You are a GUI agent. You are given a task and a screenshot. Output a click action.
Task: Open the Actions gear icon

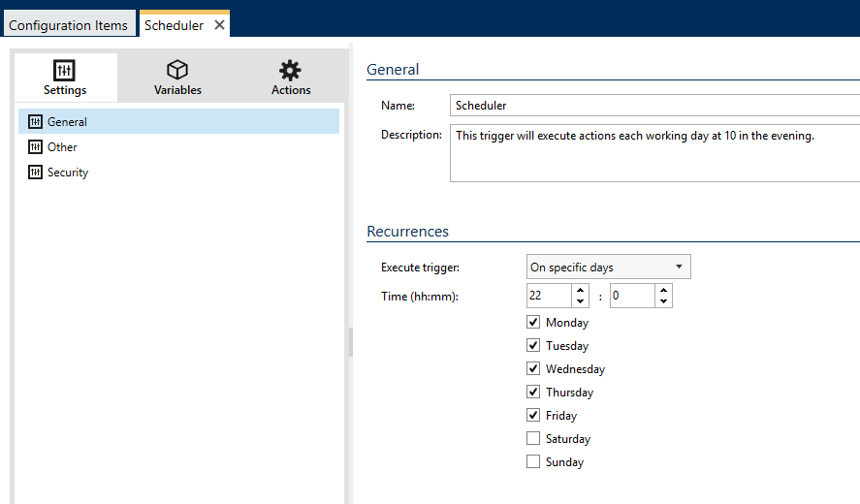click(290, 70)
